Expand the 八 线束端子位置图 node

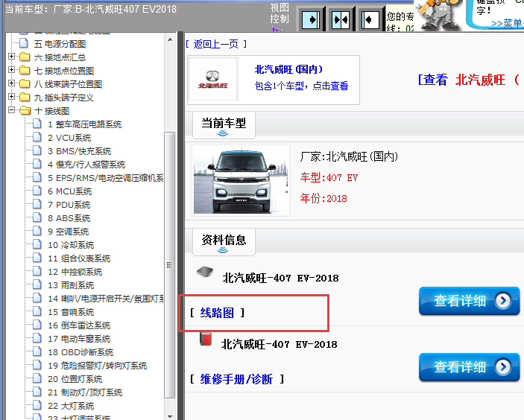(12, 83)
